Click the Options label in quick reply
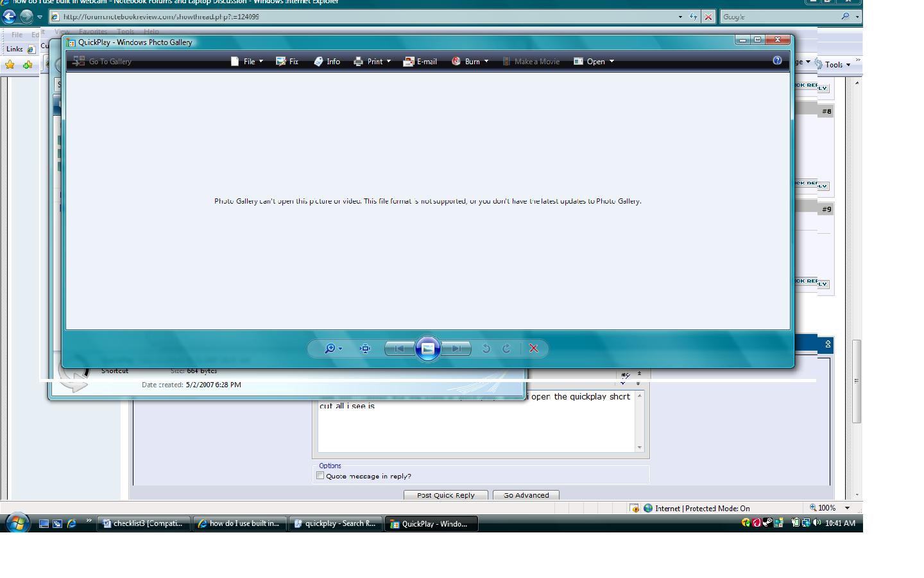924x578 pixels. click(x=330, y=466)
